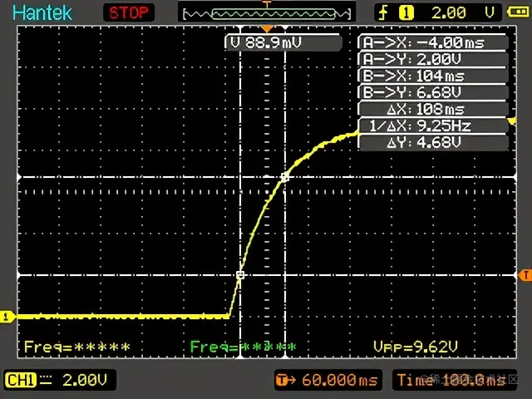This screenshot has width=532, height=399.
Task: Click the Hantek brand logo
Action: (42, 13)
